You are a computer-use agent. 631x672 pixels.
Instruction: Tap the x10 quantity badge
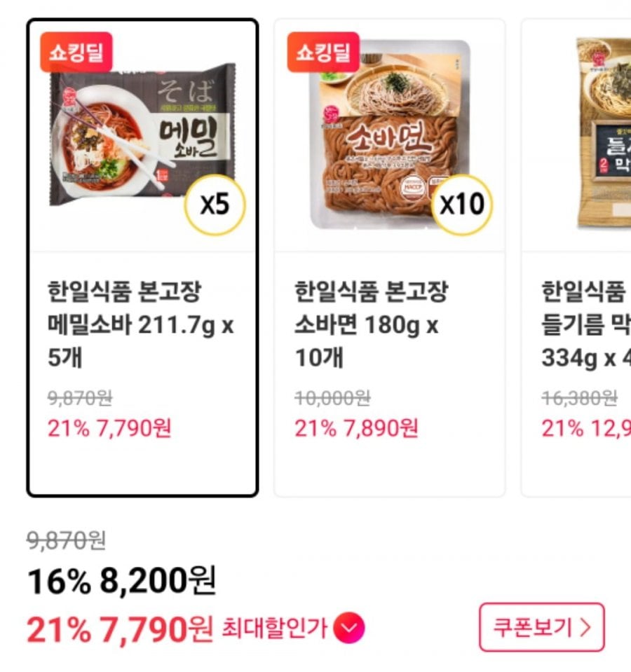461,205
